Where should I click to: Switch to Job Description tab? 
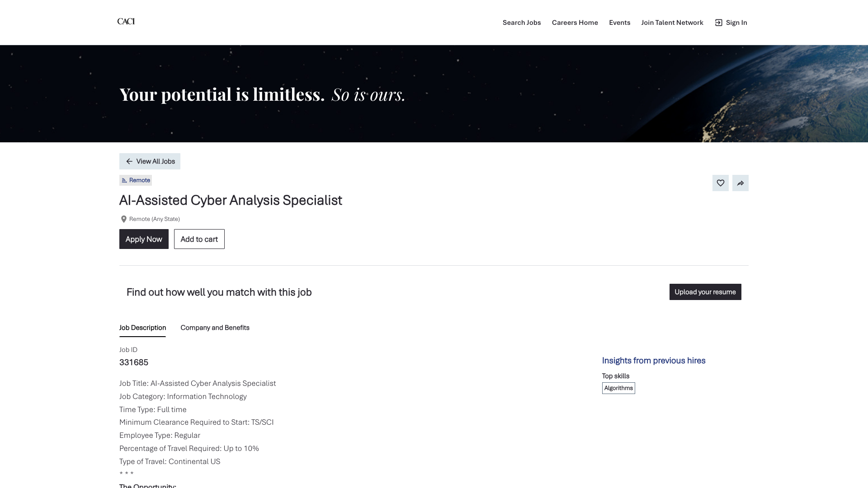coord(142,328)
